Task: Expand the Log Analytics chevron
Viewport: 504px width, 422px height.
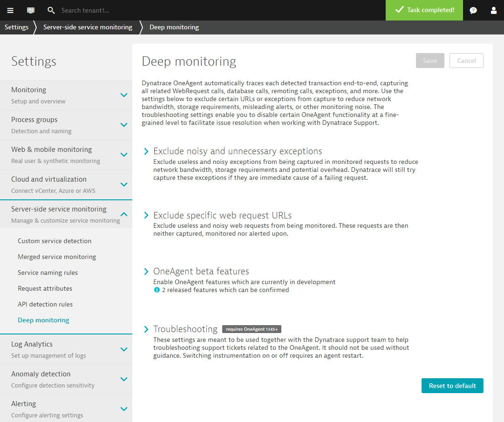Action: (x=124, y=350)
